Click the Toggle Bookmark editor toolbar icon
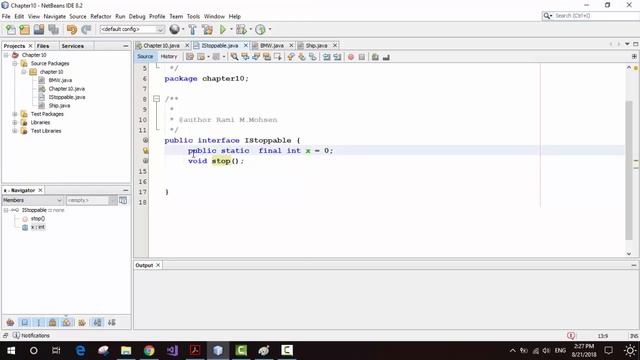 [313, 57]
